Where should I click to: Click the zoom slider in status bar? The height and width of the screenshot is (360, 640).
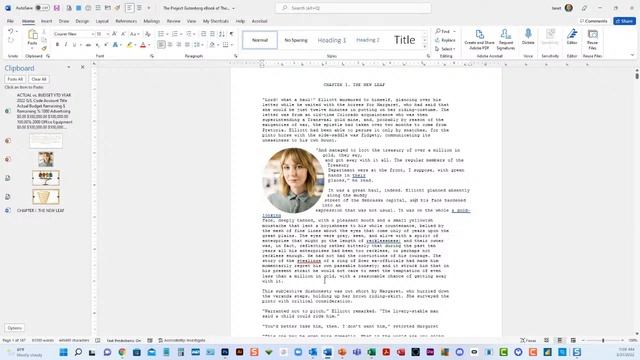point(603,340)
